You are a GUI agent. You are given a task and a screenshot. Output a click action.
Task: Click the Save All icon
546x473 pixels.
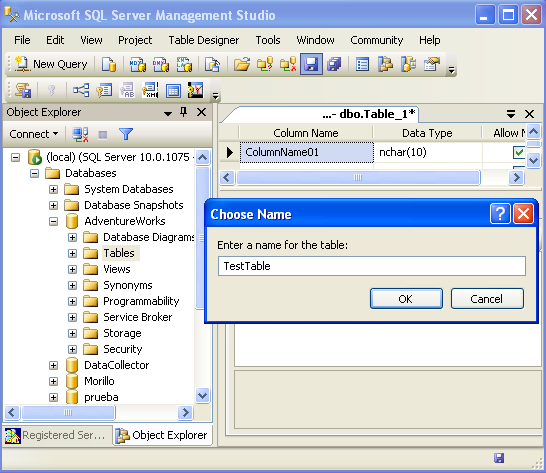(x=334, y=64)
